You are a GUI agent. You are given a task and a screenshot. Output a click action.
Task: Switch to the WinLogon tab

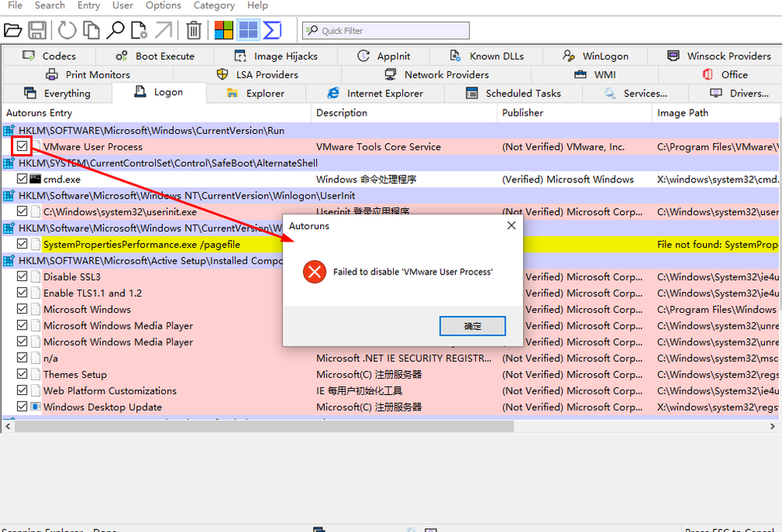pyautogui.click(x=596, y=56)
